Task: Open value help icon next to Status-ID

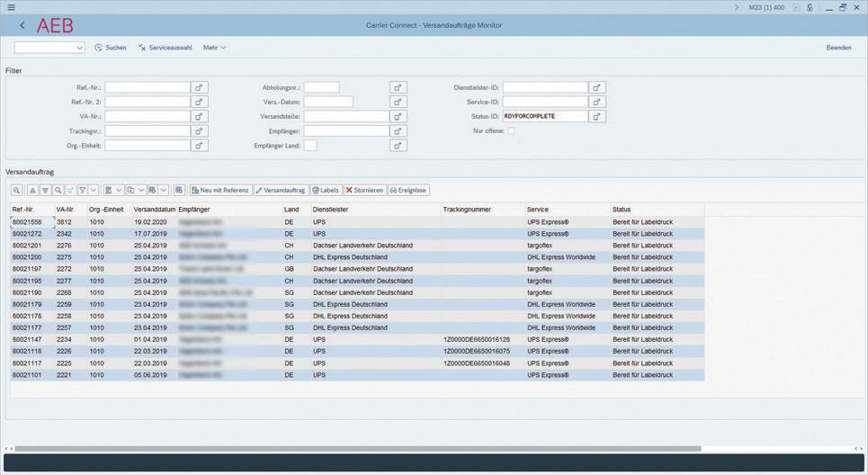Action: [596, 116]
